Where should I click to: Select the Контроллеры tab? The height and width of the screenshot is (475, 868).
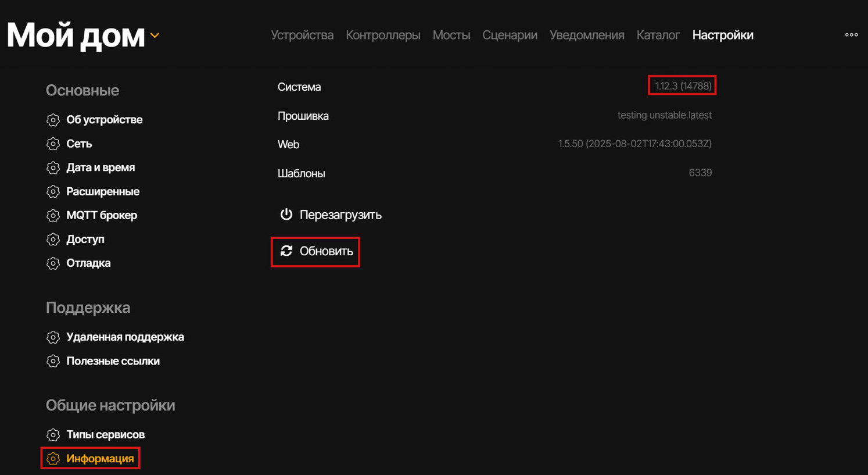(383, 35)
